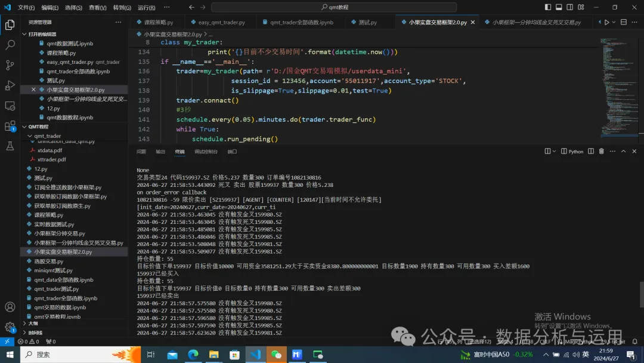644x363 pixels.
Task: Open launch profile dropdown in terminal
Action: click(554, 151)
